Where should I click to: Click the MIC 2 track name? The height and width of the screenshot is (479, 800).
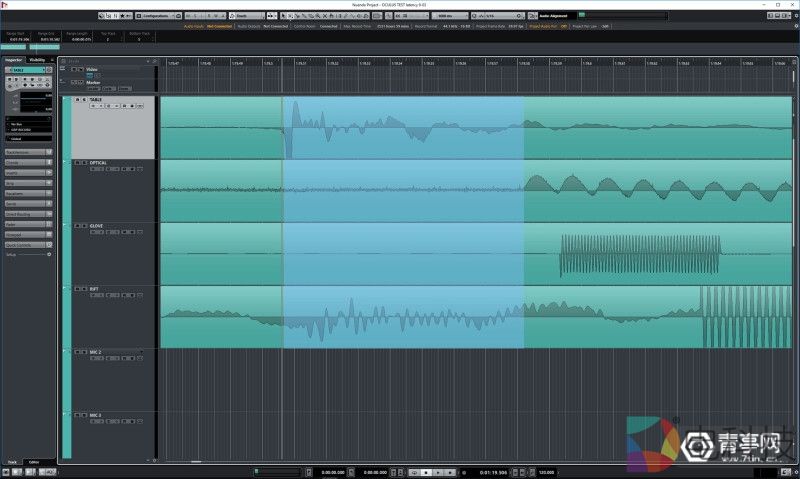coord(96,353)
